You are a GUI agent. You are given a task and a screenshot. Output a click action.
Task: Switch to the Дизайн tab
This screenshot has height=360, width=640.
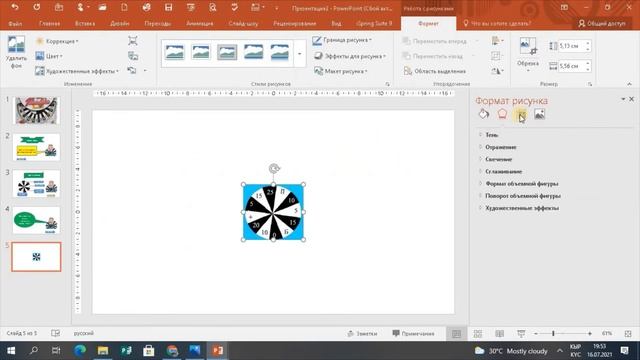tap(120, 24)
